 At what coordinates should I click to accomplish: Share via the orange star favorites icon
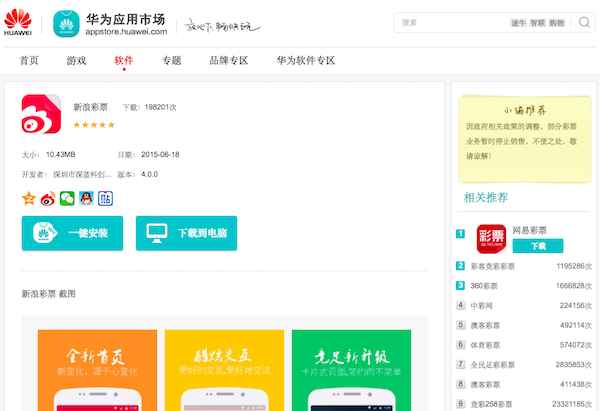click(29, 198)
